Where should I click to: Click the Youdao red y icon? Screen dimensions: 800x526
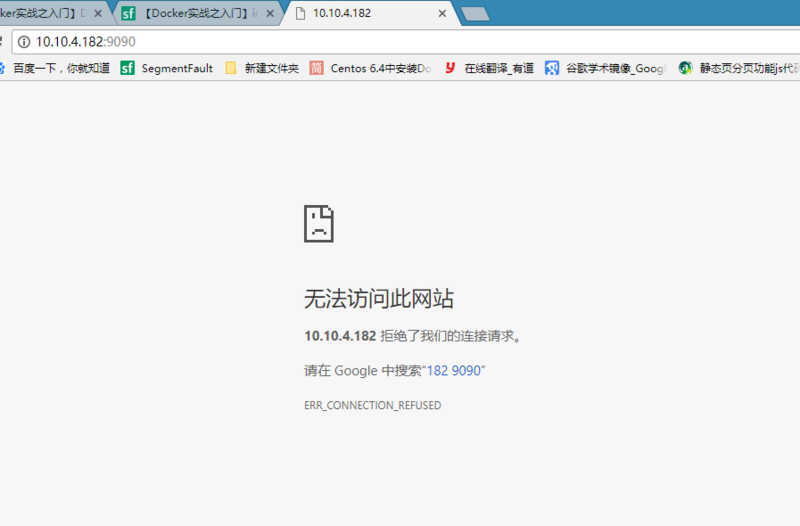pos(449,68)
